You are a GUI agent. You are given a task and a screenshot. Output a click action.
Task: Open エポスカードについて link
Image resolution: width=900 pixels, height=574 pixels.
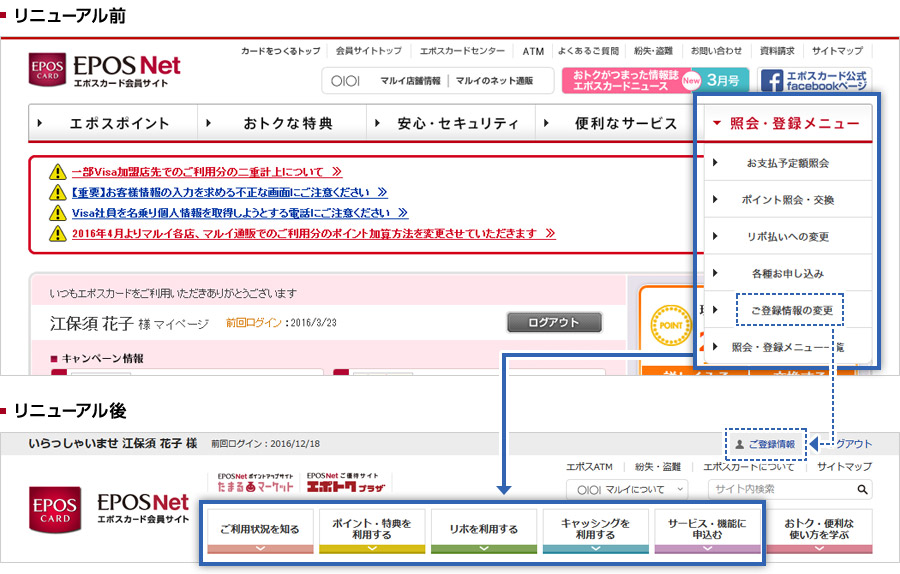(748, 467)
